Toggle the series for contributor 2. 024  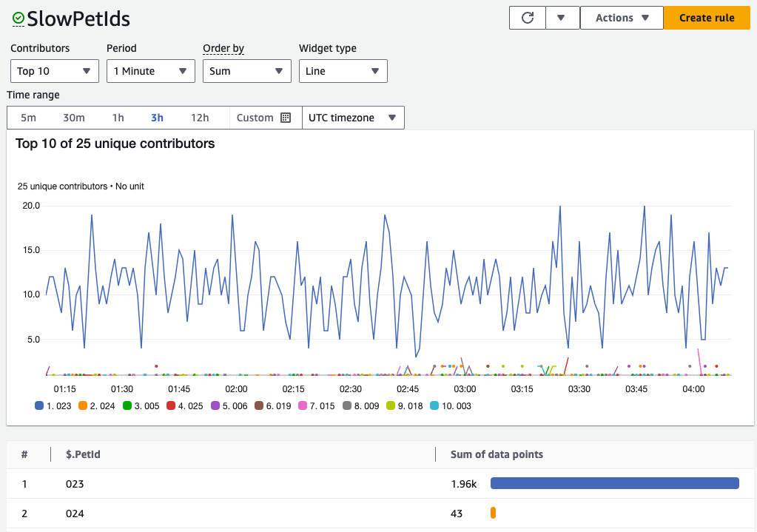point(95,405)
